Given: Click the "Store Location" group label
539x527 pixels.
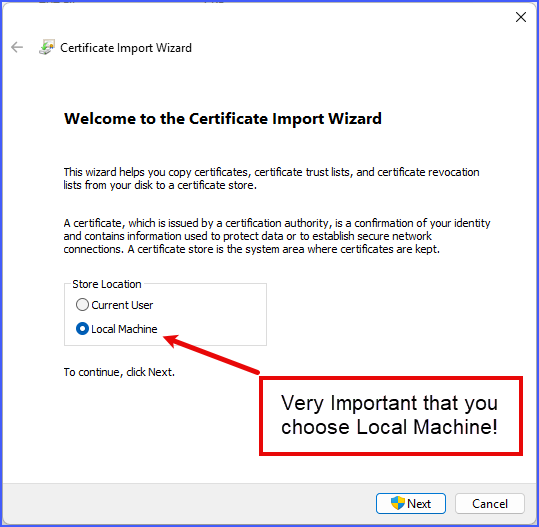Looking at the screenshot, I should coord(107,284).
